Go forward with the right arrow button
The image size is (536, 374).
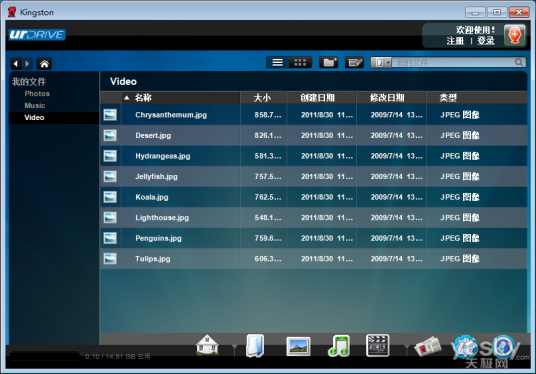pos(27,64)
